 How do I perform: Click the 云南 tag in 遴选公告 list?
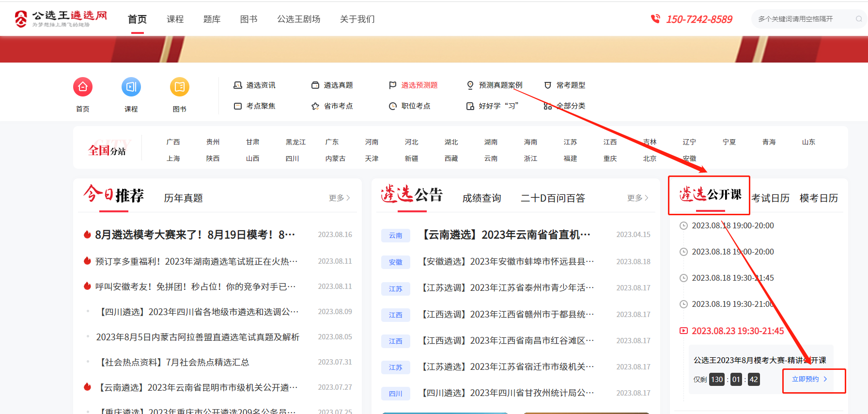point(396,235)
